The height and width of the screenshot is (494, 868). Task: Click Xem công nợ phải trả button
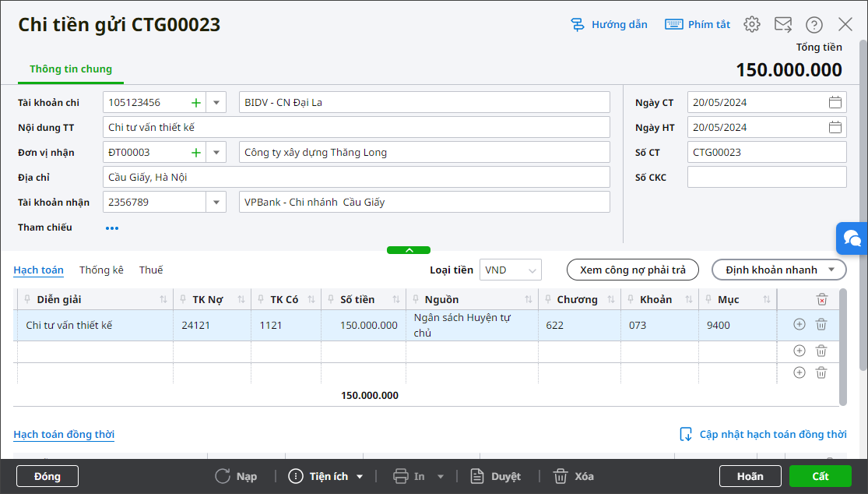click(x=632, y=270)
